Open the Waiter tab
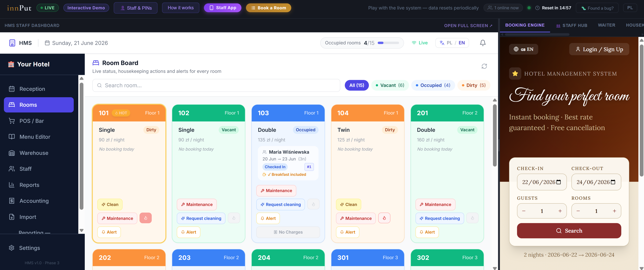Viewport: 644px width, 270px height. point(606,25)
